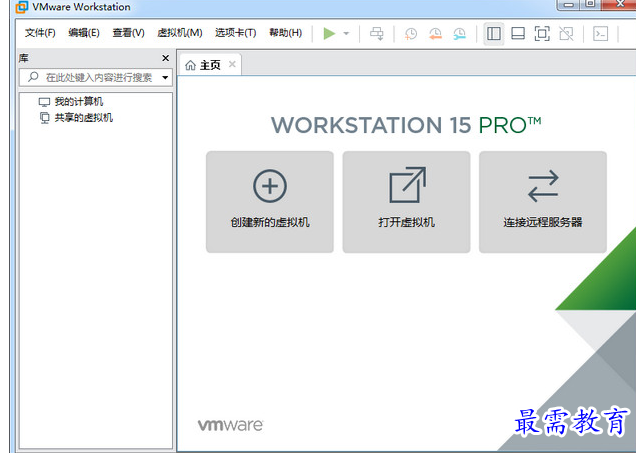Open the 虚拟机(M) menu

[x=180, y=33]
